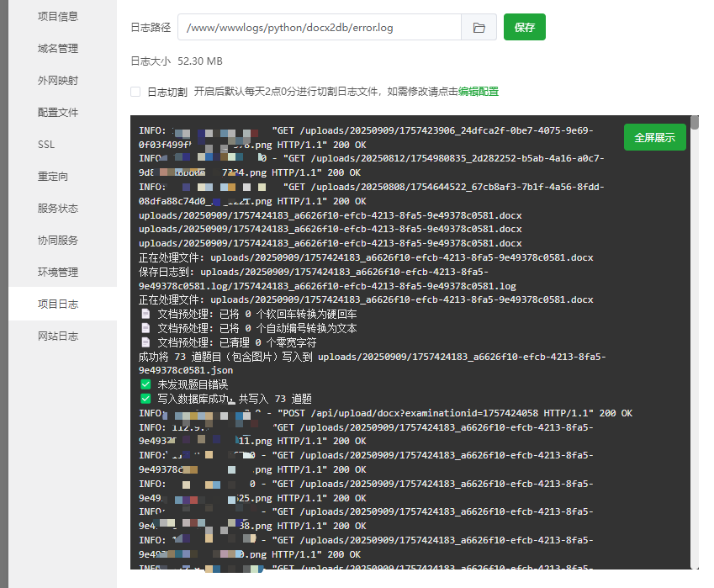Switch to the SSL settings

coord(46,145)
